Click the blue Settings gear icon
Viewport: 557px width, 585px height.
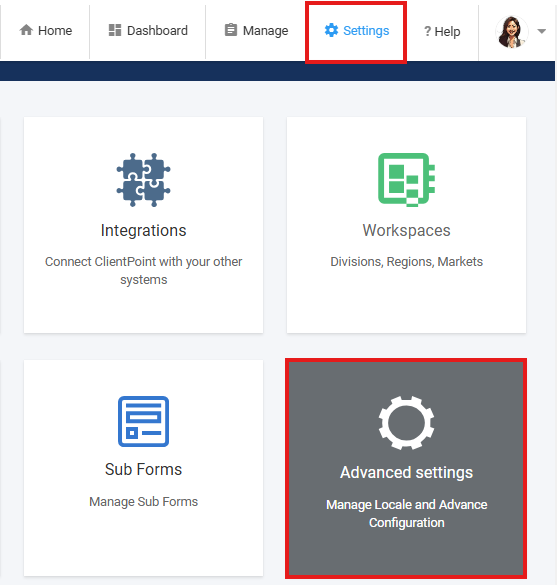(331, 30)
